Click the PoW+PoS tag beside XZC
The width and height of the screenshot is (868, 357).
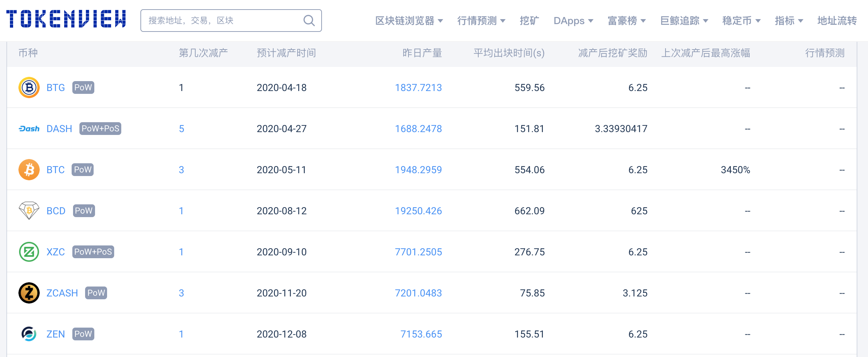coord(93,252)
